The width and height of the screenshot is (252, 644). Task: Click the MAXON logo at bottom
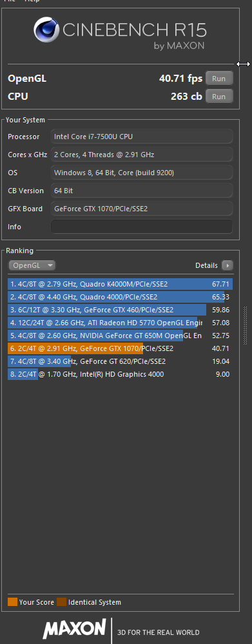point(74,629)
